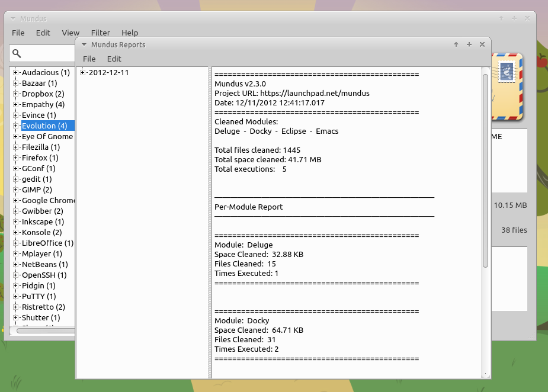Open Mundus main window menu triangle
This screenshot has height=392, width=548.
point(13,18)
